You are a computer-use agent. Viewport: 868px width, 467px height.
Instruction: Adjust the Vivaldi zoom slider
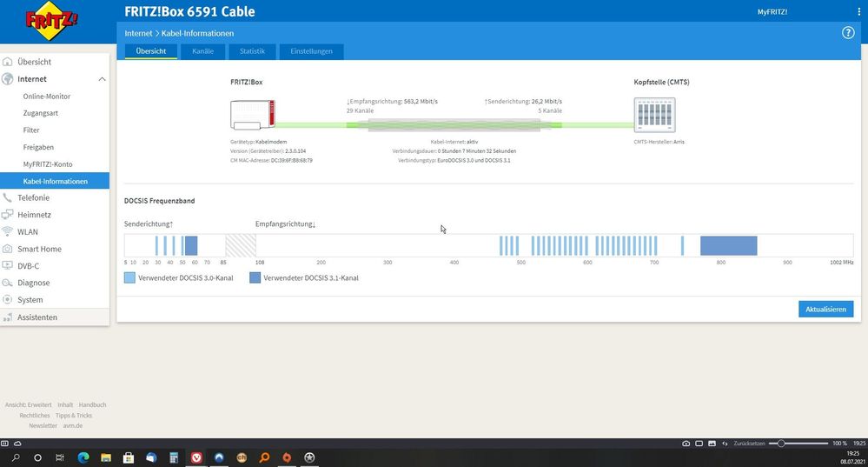click(x=798, y=444)
